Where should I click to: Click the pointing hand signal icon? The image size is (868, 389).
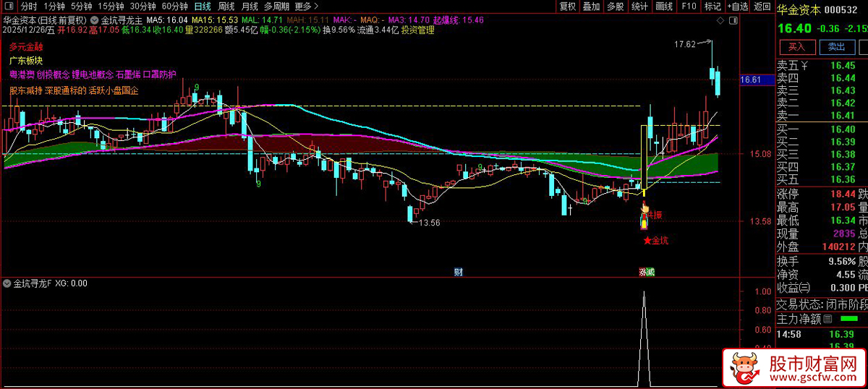point(644,210)
